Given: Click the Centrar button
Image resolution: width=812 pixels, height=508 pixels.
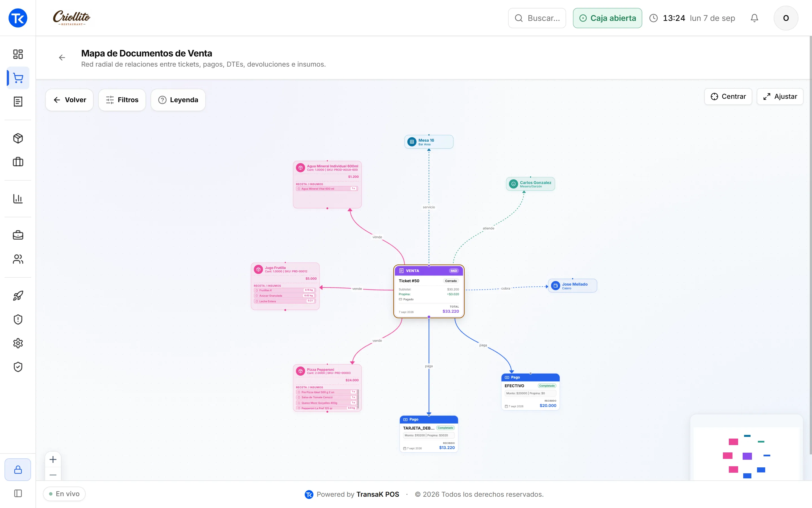Looking at the screenshot, I should (x=728, y=97).
